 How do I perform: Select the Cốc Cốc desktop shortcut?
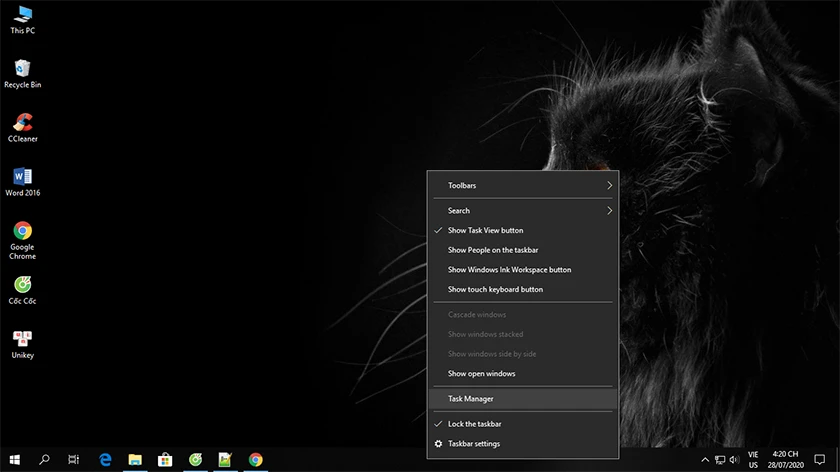pos(22,290)
